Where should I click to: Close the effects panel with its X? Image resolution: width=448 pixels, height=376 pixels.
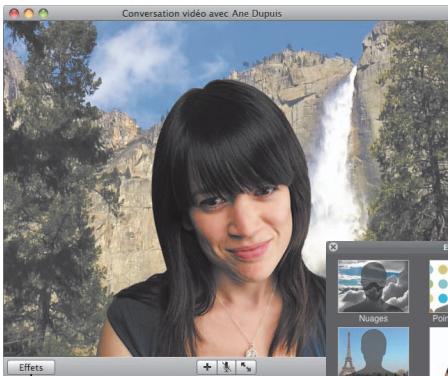[333, 247]
